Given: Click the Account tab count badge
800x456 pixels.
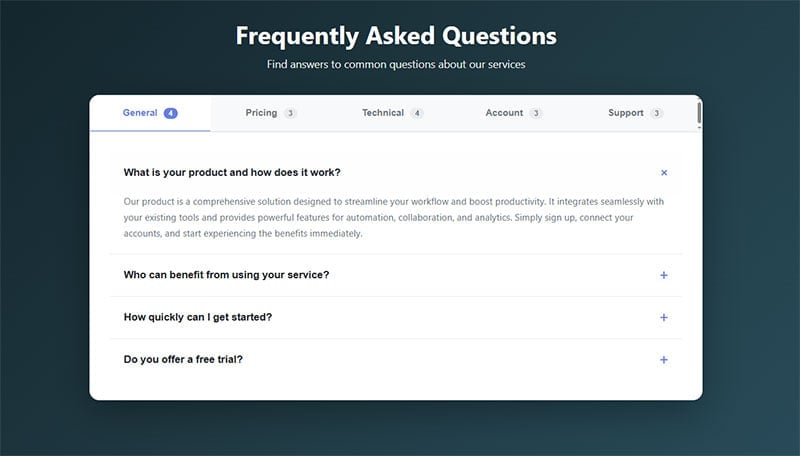Looking at the screenshot, I should coord(536,113).
